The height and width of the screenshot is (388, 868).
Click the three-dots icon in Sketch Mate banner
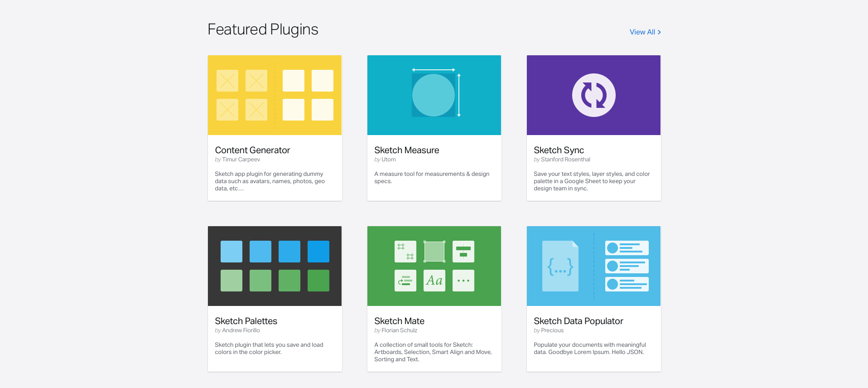tap(463, 281)
